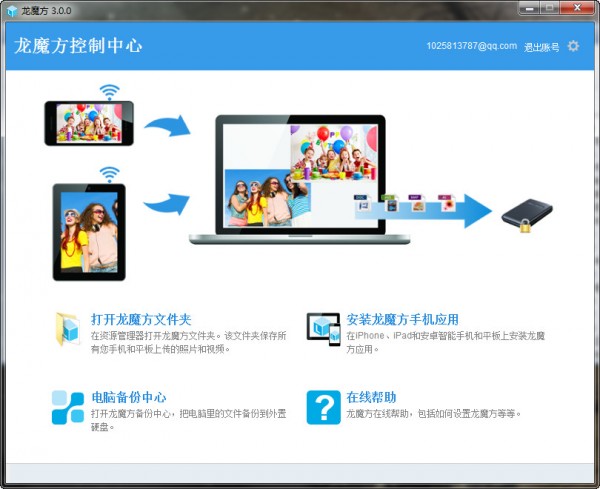This screenshot has height=489, width=600.
Task: Click the laptop illustration
Action: pyautogui.click(x=299, y=179)
